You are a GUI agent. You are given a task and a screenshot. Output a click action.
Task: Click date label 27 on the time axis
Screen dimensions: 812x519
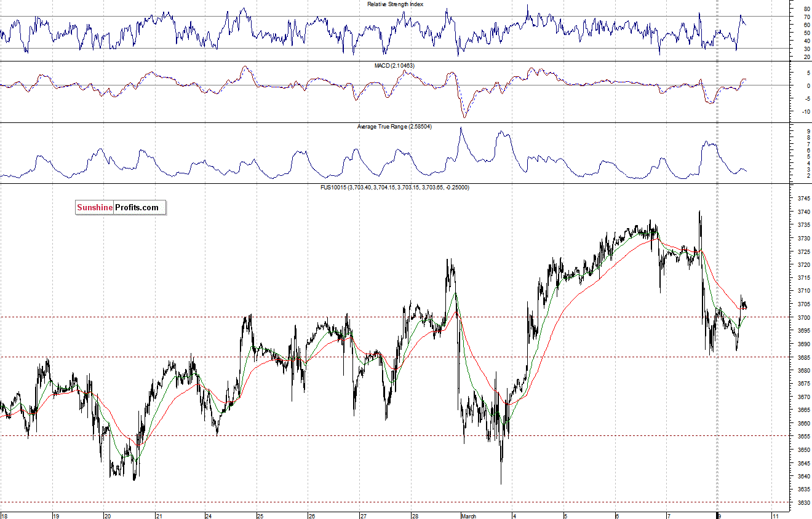[364, 515]
